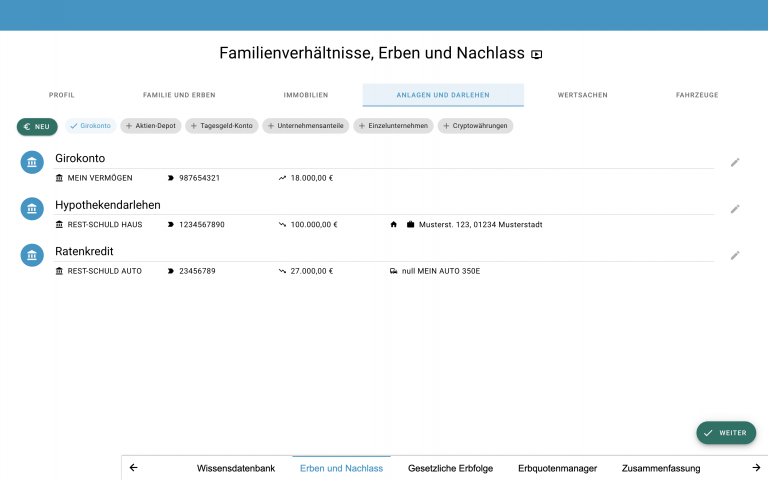The image size is (768, 480).
Task: Click the label icon before 1234567890
Action: (x=170, y=224)
